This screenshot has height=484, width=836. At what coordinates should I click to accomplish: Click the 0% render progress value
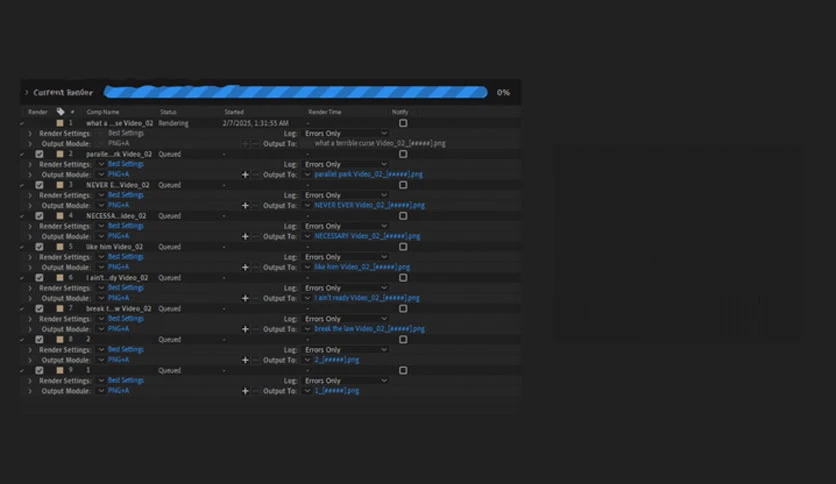503,92
